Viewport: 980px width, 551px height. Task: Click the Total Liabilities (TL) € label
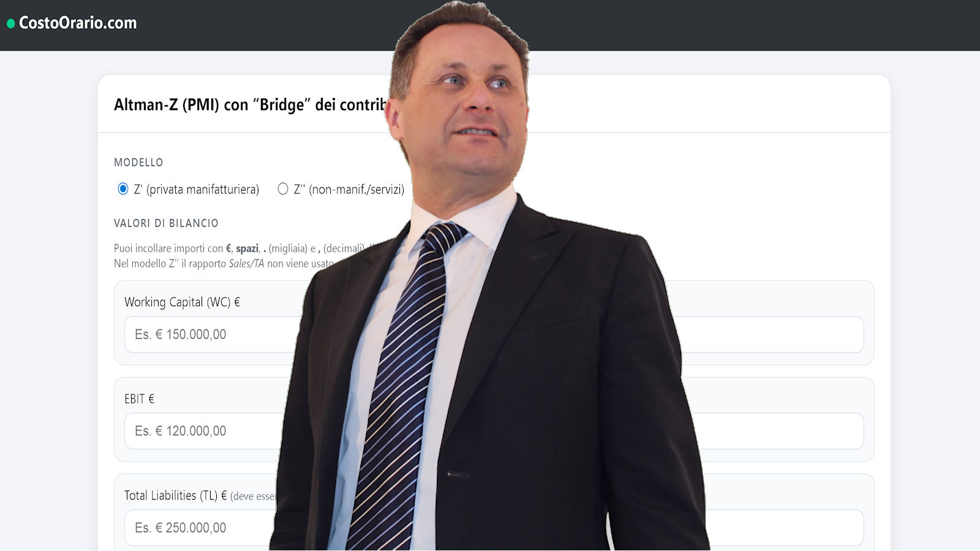pos(176,495)
